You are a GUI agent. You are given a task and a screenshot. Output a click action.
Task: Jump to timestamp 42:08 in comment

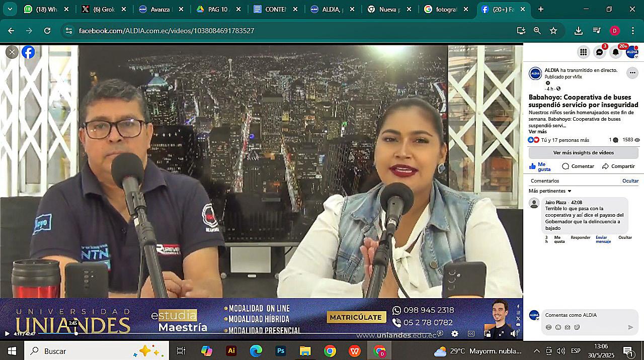pos(577,203)
